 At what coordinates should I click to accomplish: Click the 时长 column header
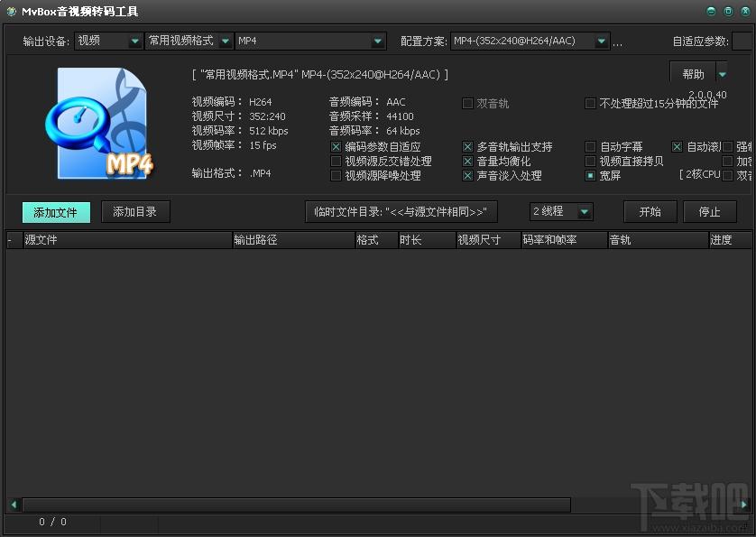(428, 240)
